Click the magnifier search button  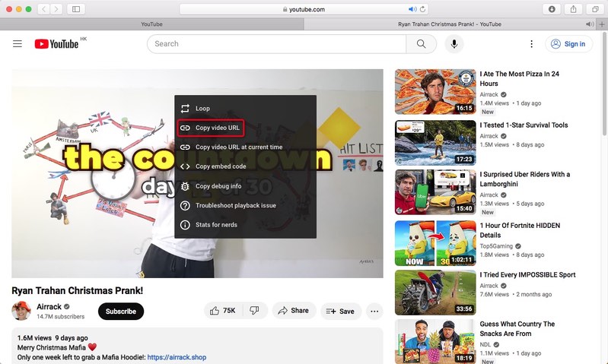point(421,44)
